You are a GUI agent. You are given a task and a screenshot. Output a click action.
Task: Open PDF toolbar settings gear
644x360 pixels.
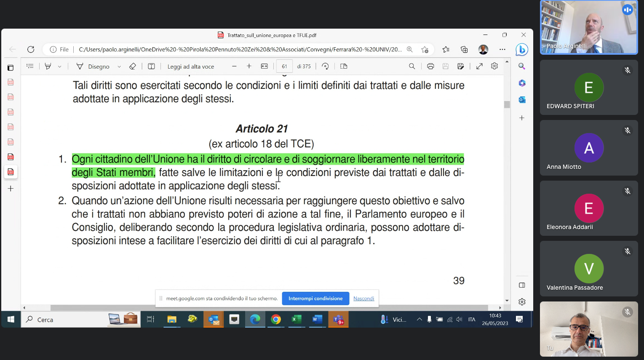(x=494, y=66)
